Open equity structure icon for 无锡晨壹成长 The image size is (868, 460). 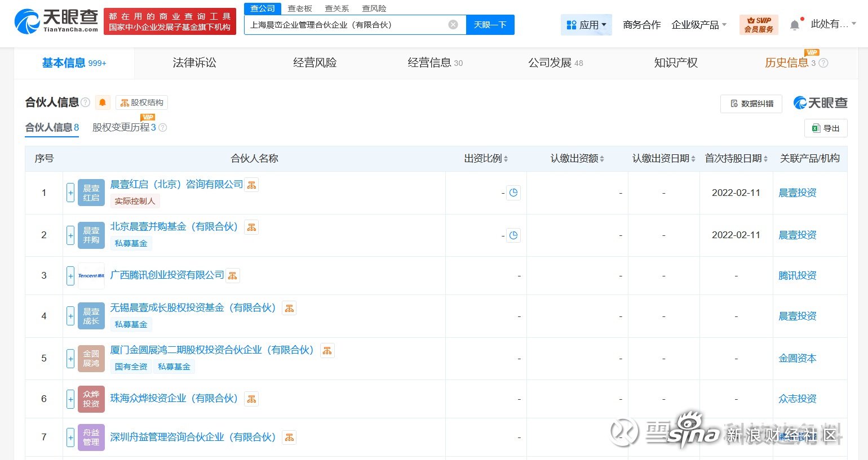pyautogui.click(x=289, y=308)
